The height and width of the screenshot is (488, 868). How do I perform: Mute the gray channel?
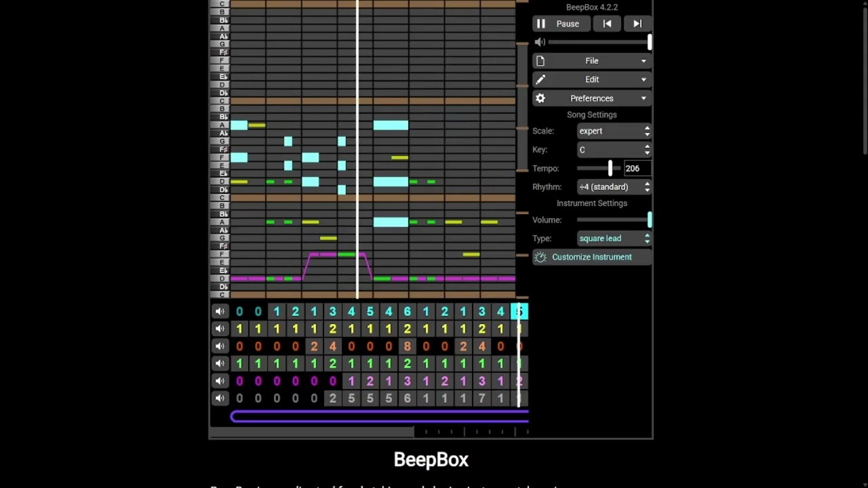click(x=220, y=399)
